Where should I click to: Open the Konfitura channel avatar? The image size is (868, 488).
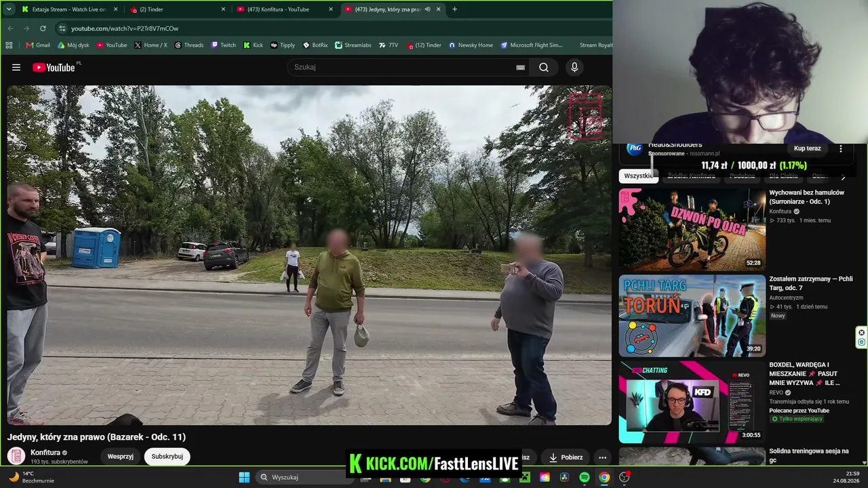[x=16, y=456]
